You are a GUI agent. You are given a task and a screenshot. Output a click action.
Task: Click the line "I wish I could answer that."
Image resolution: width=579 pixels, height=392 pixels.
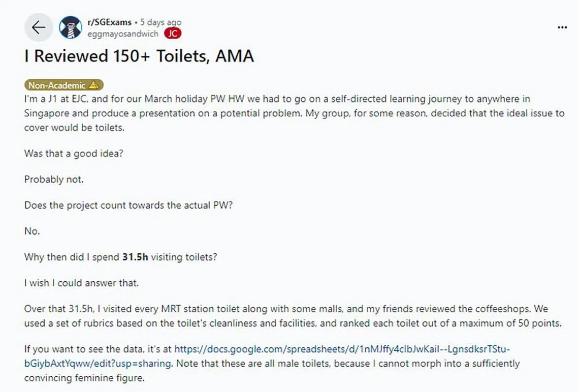point(81,283)
